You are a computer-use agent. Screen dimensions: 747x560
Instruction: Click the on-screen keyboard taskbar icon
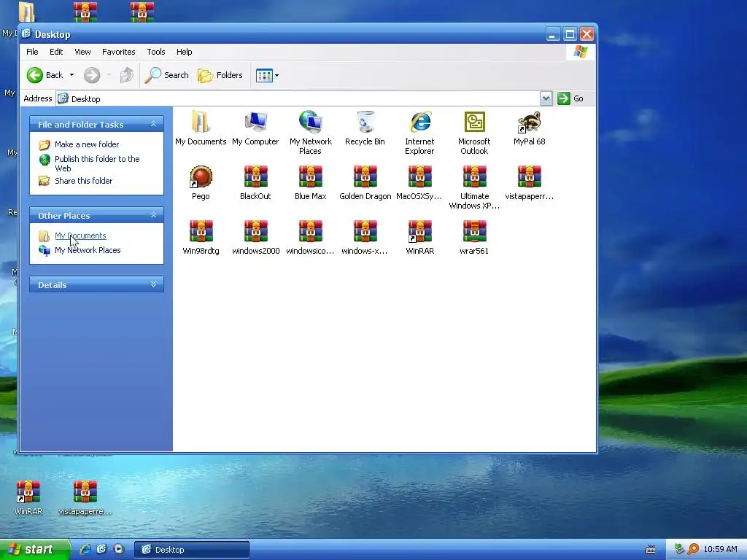[650, 550]
